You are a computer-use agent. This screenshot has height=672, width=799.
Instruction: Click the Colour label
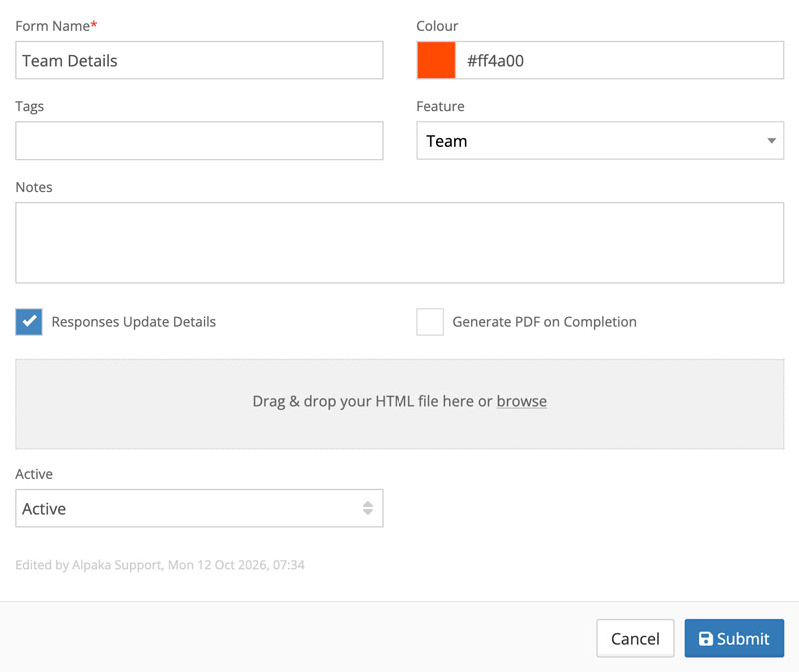(x=437, y=26)
